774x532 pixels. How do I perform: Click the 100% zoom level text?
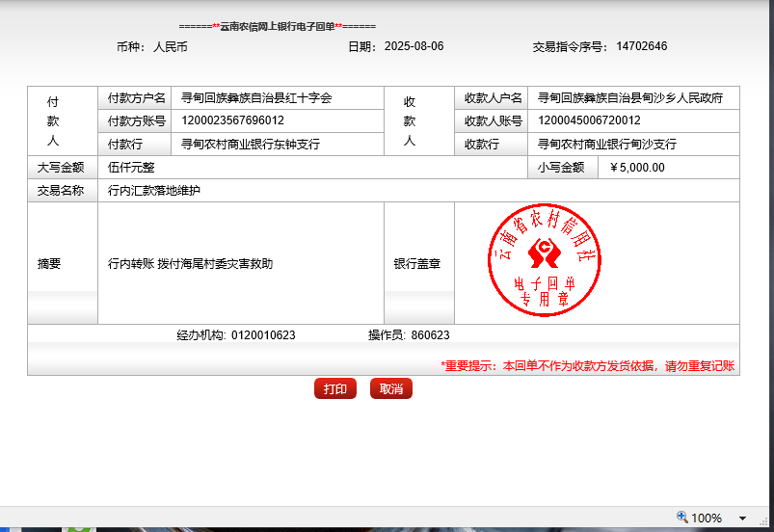coord(707,519)
